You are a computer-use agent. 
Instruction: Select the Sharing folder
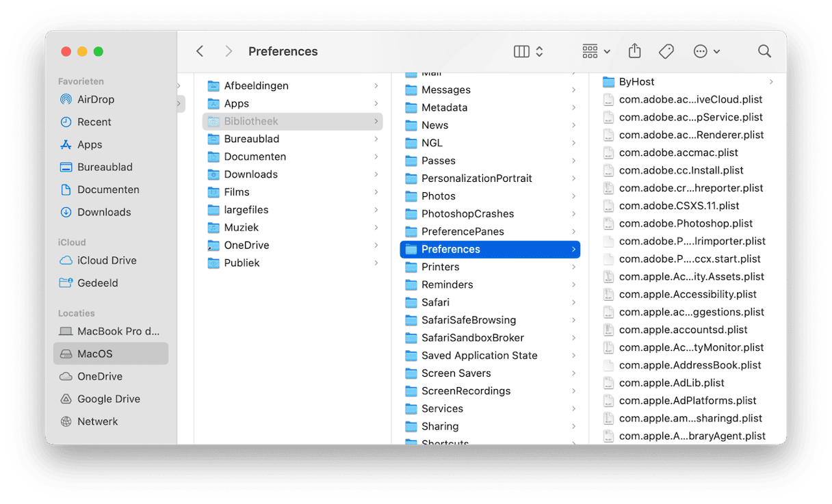pos(490,427)
